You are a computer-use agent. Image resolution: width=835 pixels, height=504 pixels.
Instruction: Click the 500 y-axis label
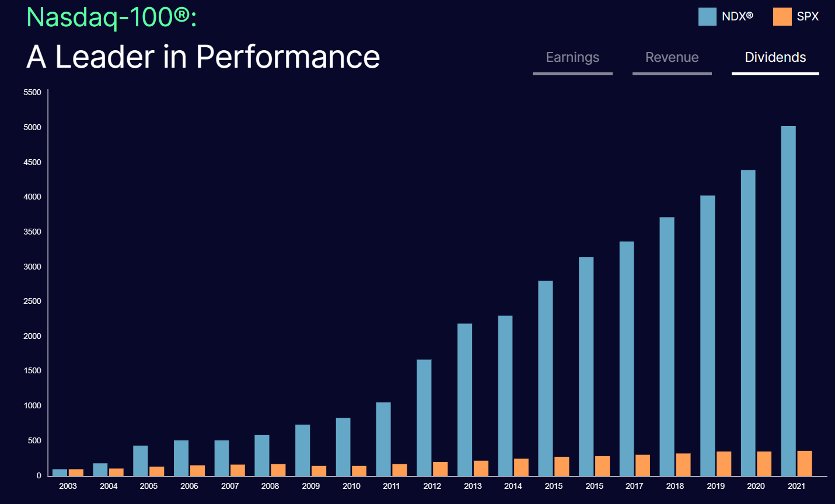(x=34, y=440)
